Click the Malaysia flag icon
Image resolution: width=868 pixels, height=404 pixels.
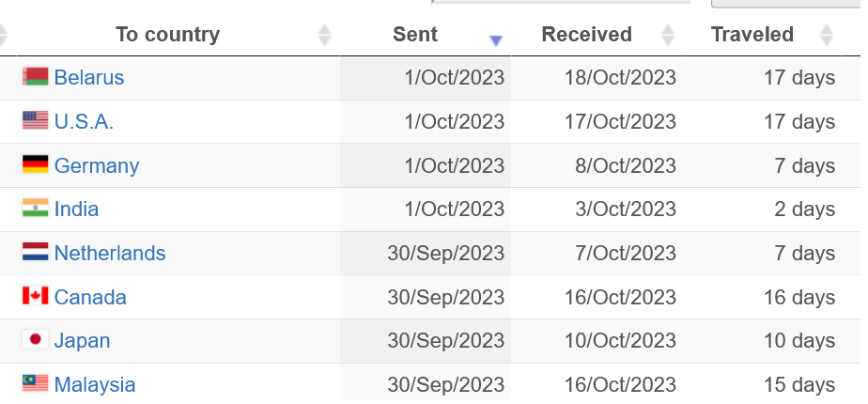coord(36,383)
